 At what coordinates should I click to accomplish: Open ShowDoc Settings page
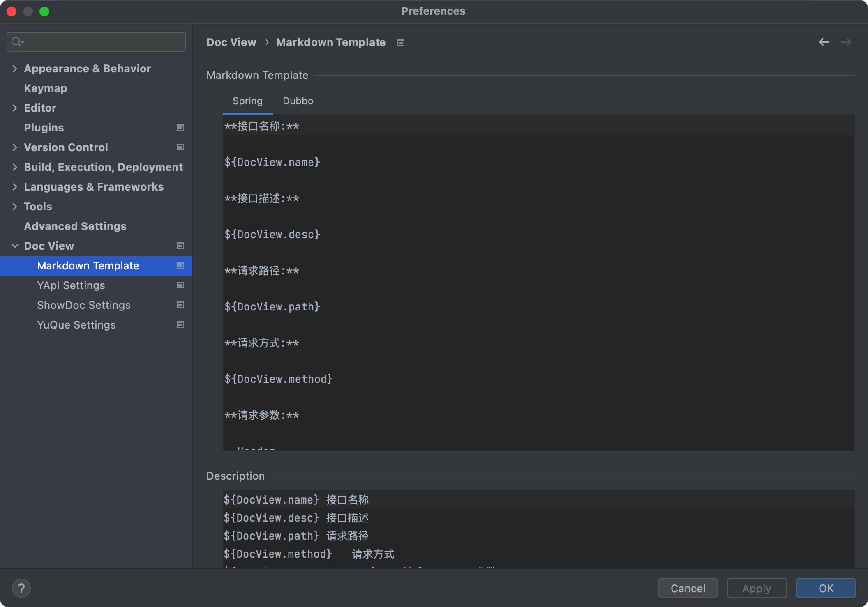coord(84,305)
